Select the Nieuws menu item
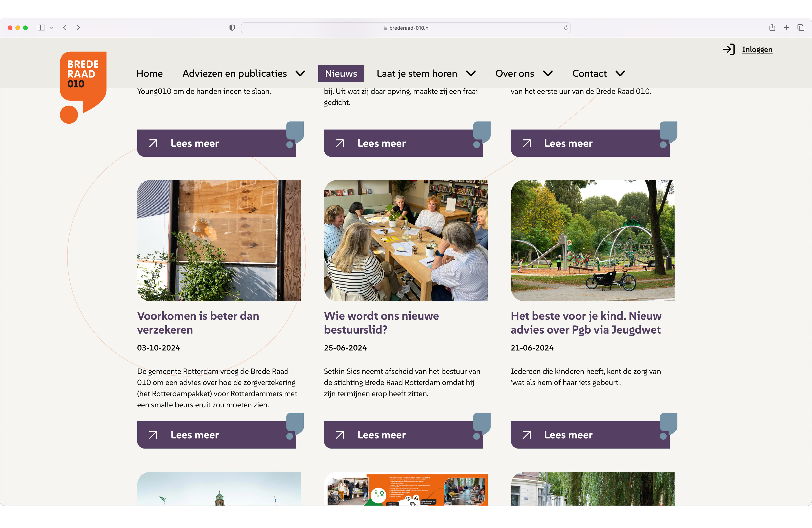This screenshot has height=528, width=812. (x=341, y=73)
